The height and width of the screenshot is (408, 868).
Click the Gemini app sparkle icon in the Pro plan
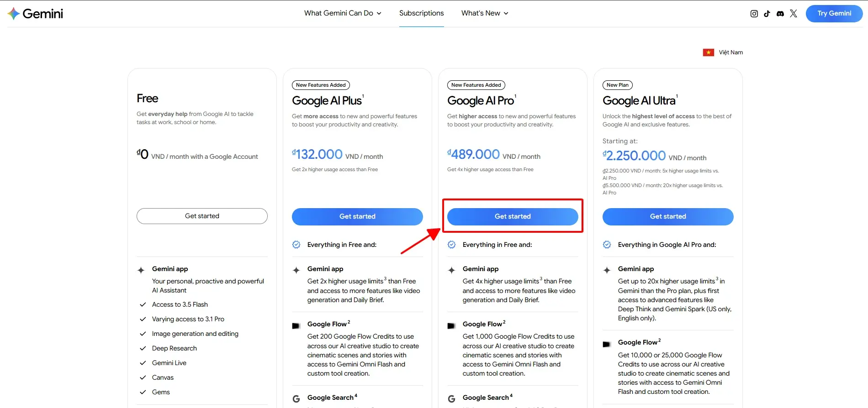[x=452, y=270]
